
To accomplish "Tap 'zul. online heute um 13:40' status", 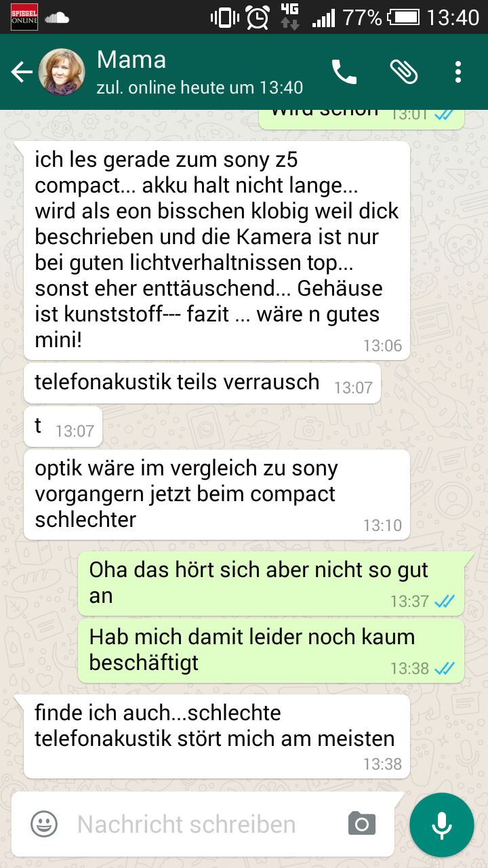I will coord(200,87).
